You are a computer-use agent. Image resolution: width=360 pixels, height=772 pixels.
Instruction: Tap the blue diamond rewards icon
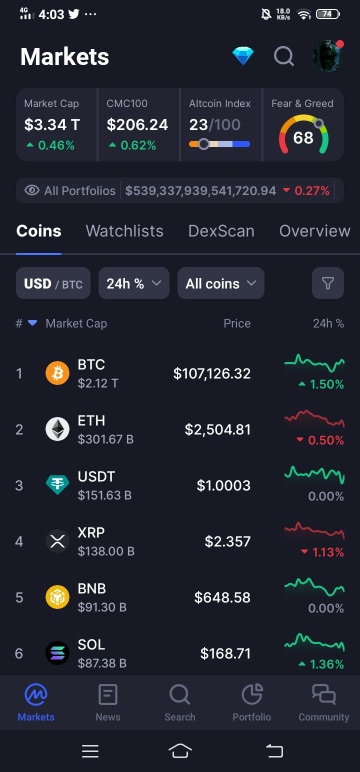coord(243,56)
